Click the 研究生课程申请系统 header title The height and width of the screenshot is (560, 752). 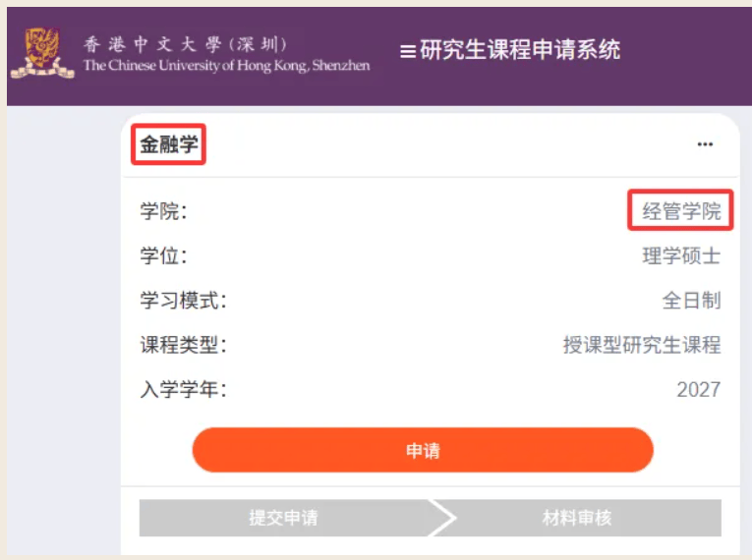(x=520, y=50)
